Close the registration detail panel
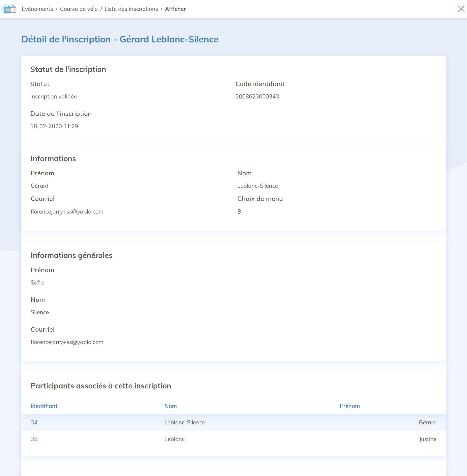467x476 pixels. (461, 9)
